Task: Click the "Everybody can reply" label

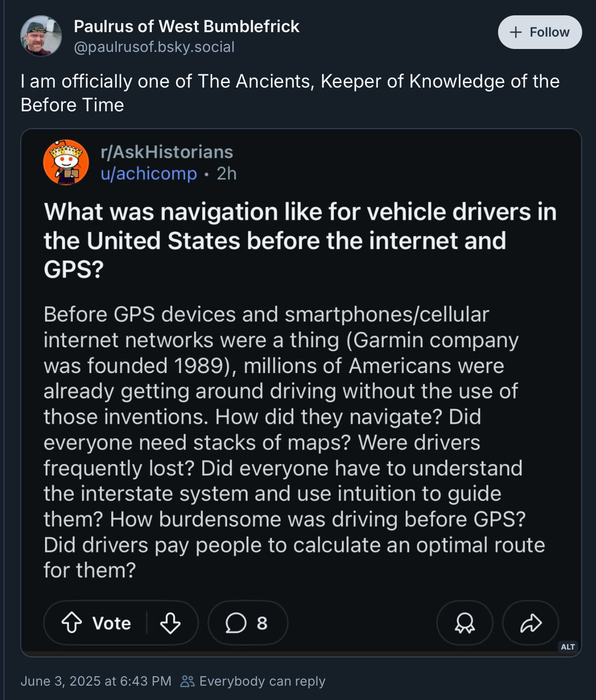Action: pyautogui.click(x=262, y=681)
